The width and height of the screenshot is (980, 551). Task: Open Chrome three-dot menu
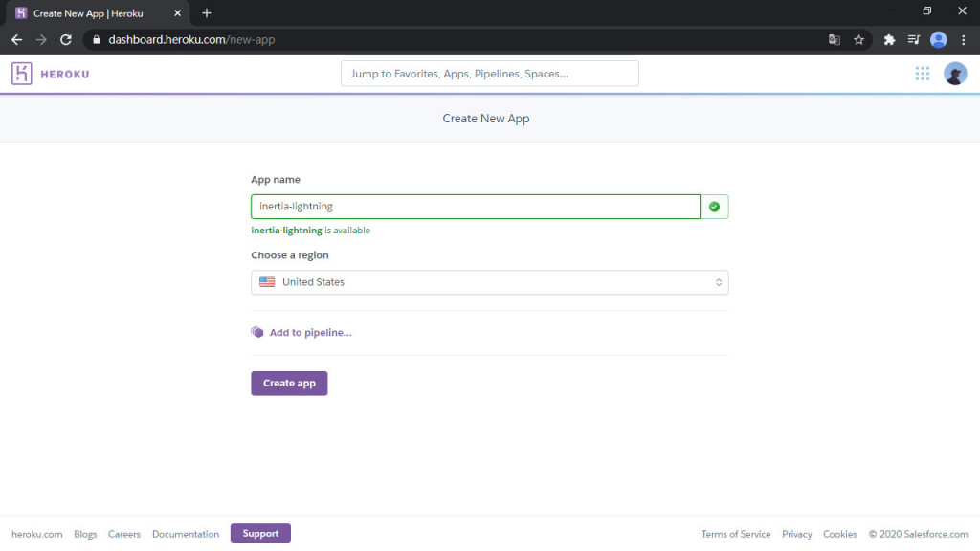pyautogui.click(x=963, y=40)
